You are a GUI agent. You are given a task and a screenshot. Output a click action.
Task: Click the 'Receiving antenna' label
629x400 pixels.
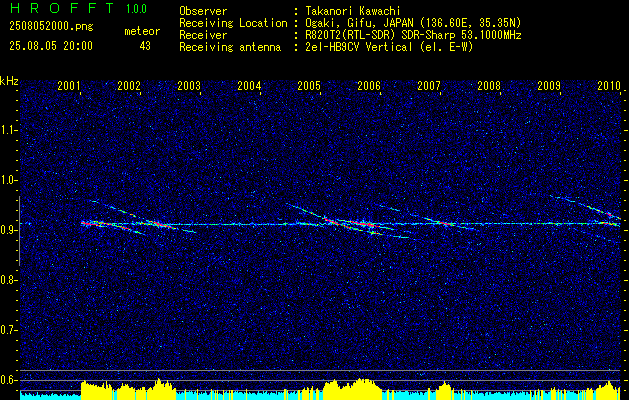(x=230, y=47)
